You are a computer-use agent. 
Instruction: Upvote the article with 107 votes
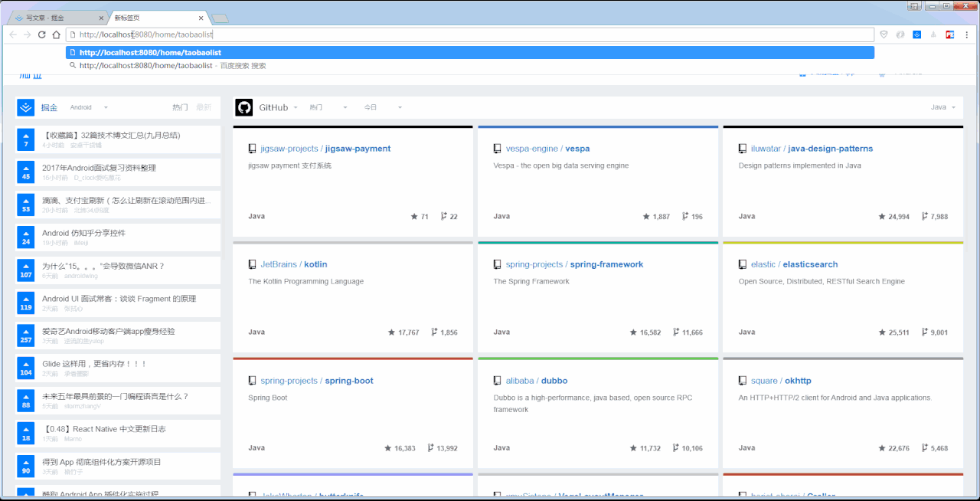[26, 270]
